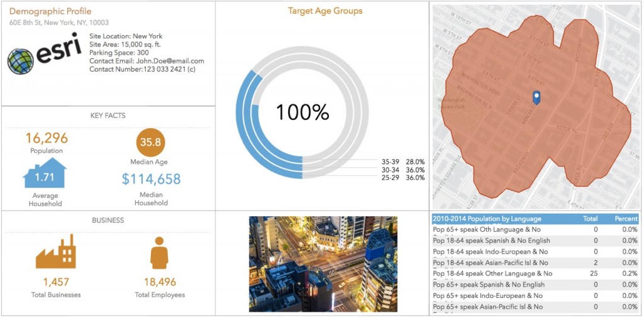Select the 2010-2014 Population by Language header
The image size is (644, 318).
[487, 219]
